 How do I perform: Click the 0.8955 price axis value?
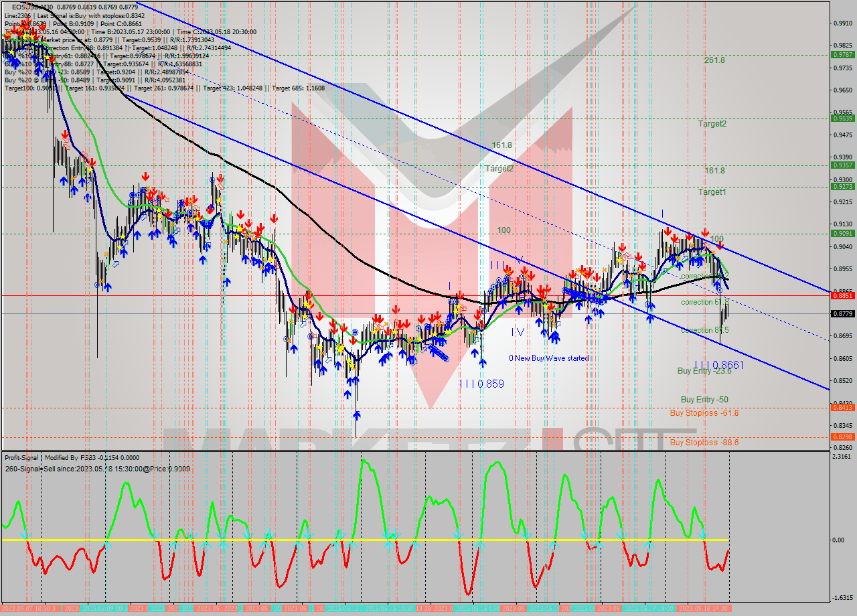[x=842, y=268]
